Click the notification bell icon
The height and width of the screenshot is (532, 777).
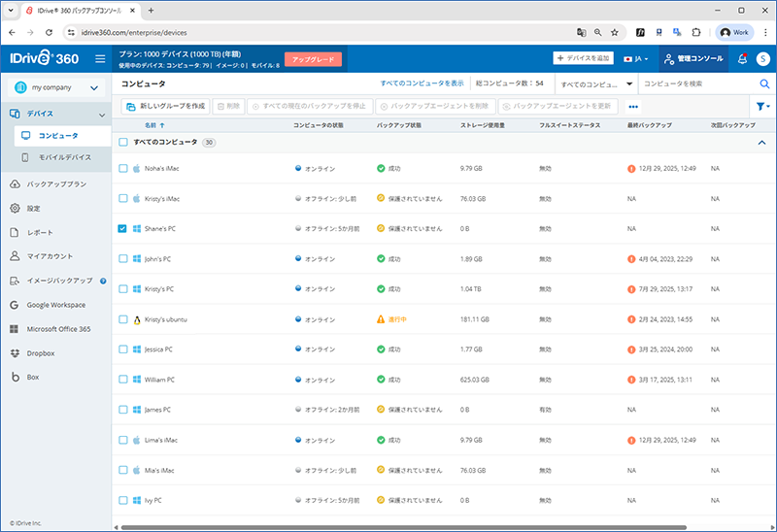tap(743, 59)
